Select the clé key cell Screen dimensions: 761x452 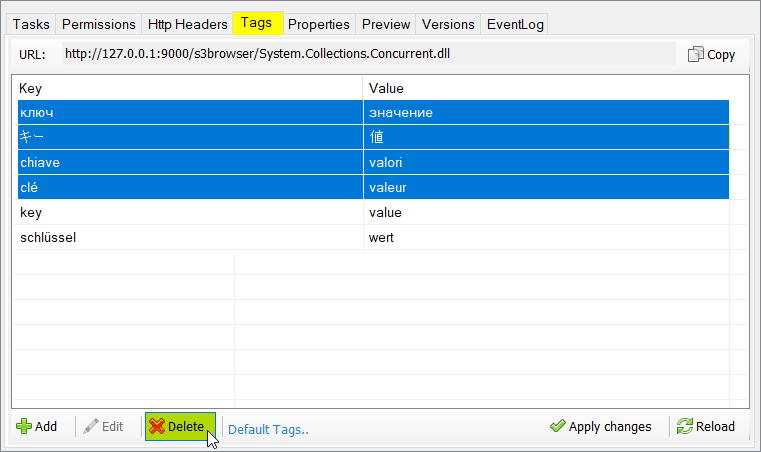[x=190, y=187]
